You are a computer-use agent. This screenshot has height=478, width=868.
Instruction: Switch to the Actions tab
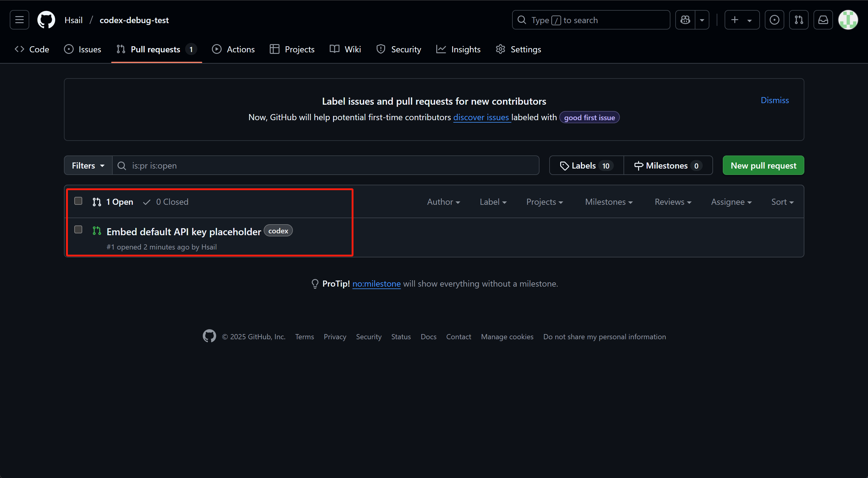pyautogui.click(x=233, y=49)
